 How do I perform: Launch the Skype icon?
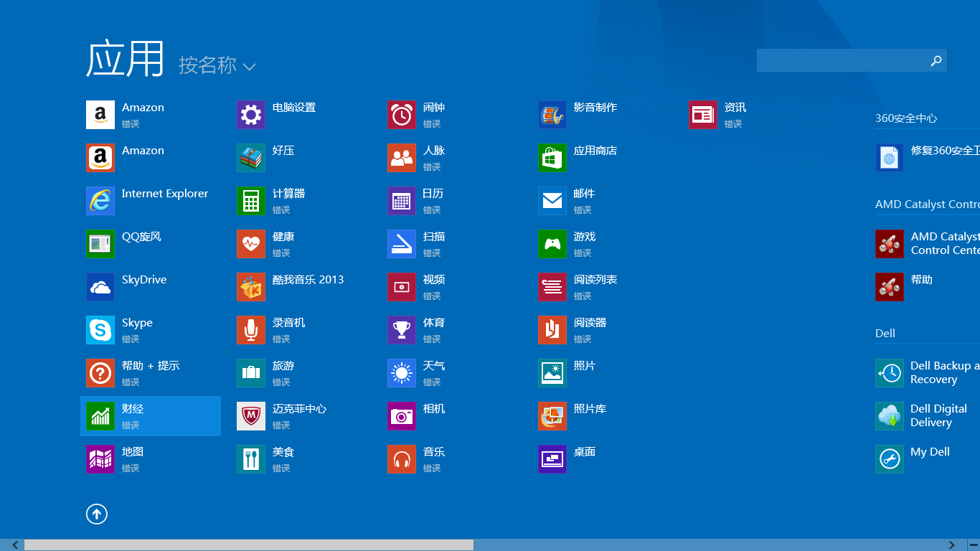coord(100,330)
